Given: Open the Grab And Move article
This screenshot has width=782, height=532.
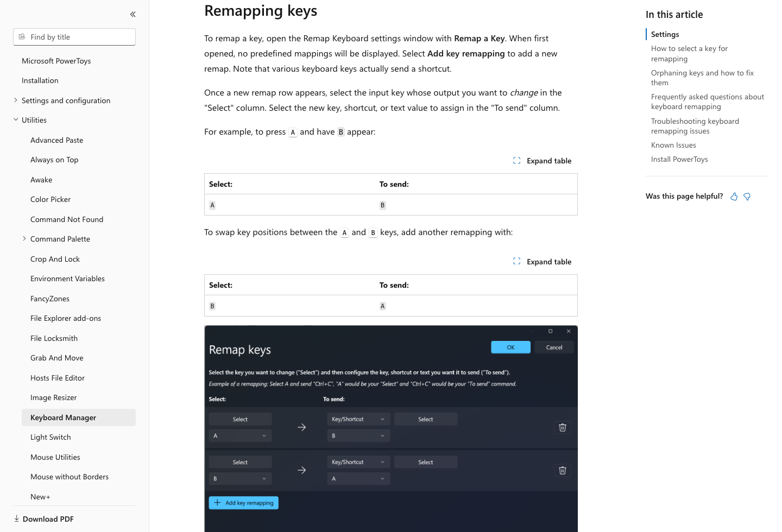Looking at the screenshot, I should (x=57, y=358).
